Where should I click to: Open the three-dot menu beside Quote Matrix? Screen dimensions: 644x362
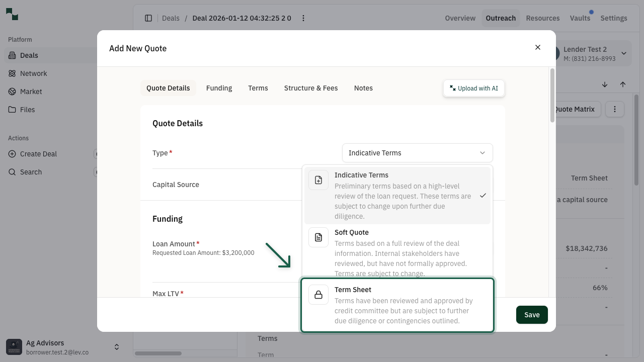click(614, 109)
